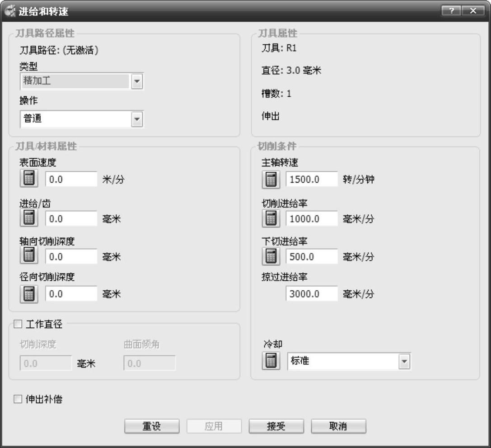Viewport: 491px width, 448px height.
Task: Toggle the 伸出补偿 checkbox
Action: (x=18, y=399)
